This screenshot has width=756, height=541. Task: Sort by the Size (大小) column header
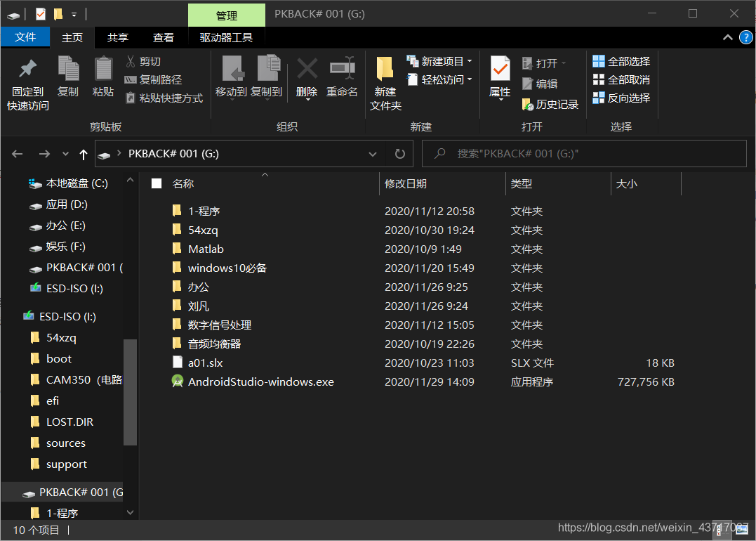tap(626, 184)
